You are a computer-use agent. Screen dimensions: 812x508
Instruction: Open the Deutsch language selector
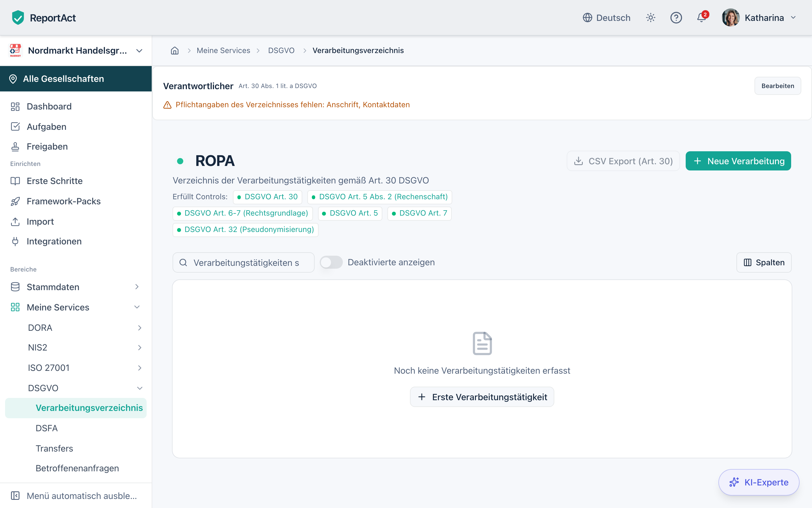[607, 17]
